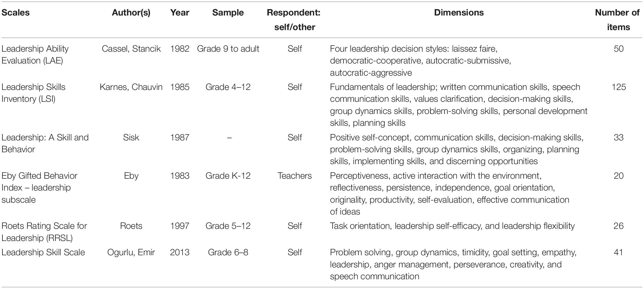Click the 125 items count cell

click(619, 87)
